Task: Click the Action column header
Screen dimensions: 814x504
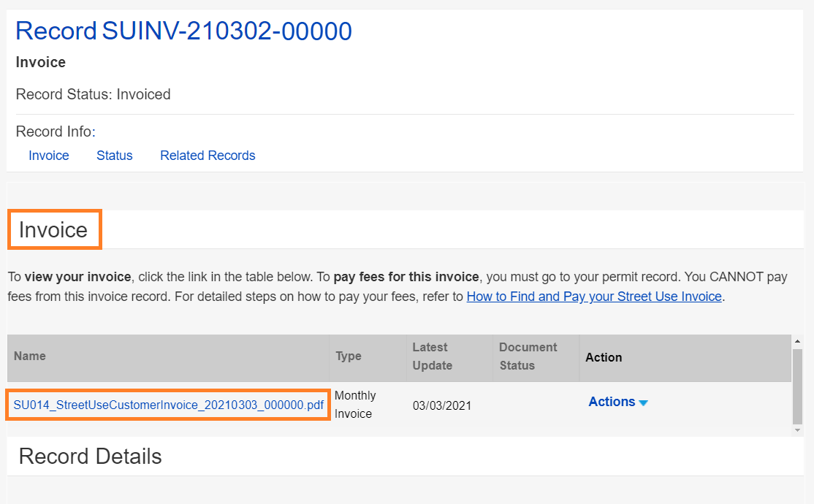Action: (604, 357)
